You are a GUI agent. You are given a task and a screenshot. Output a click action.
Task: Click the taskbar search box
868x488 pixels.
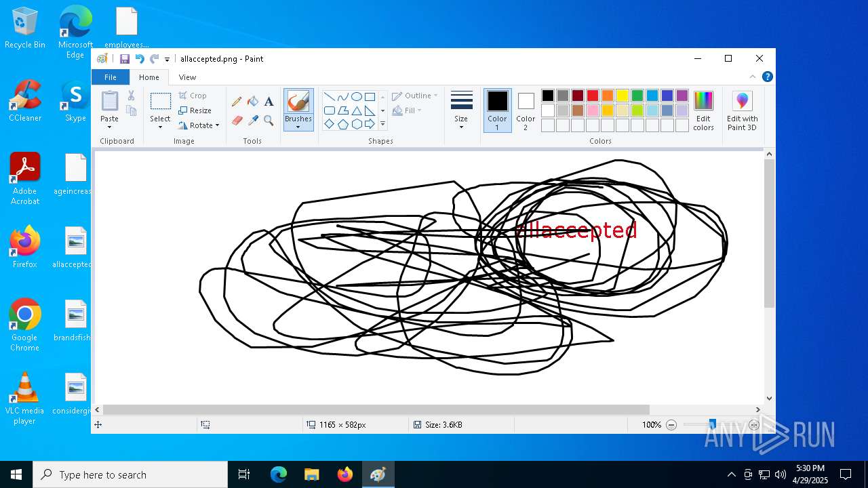tap(130, 474)
